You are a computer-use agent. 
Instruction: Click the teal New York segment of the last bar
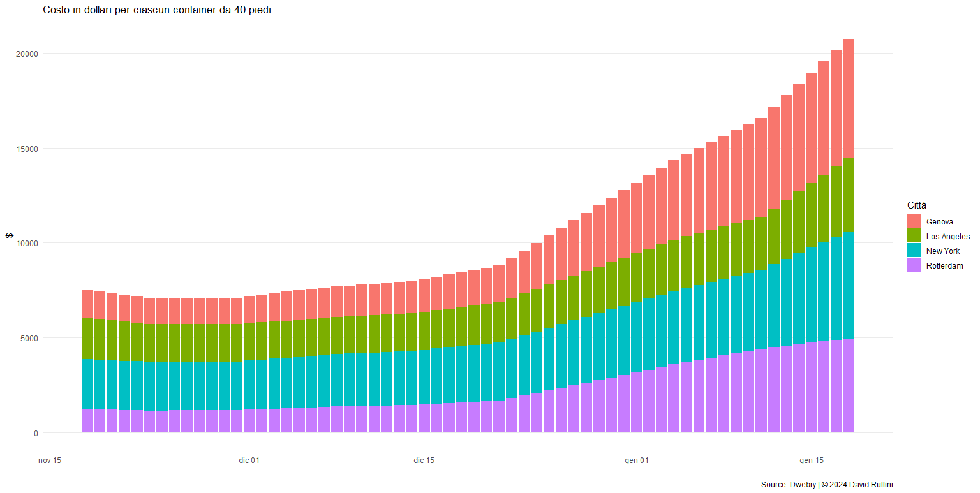(849, 285)
